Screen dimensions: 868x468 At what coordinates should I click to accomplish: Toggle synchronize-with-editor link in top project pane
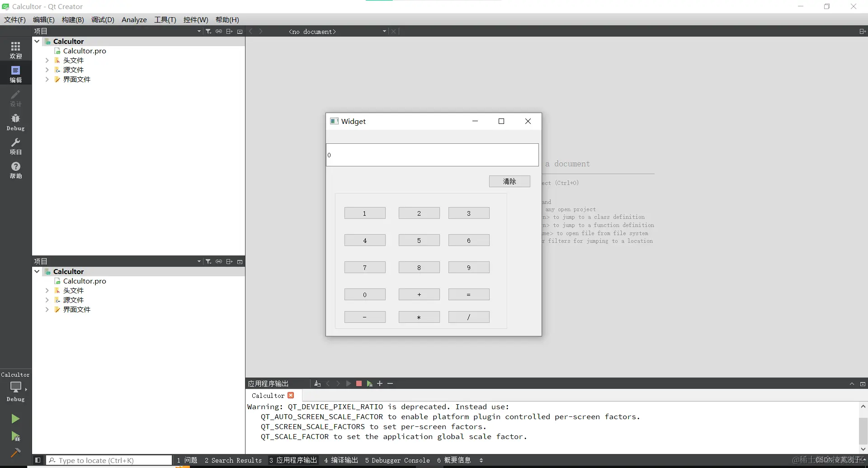pos(219,31)
